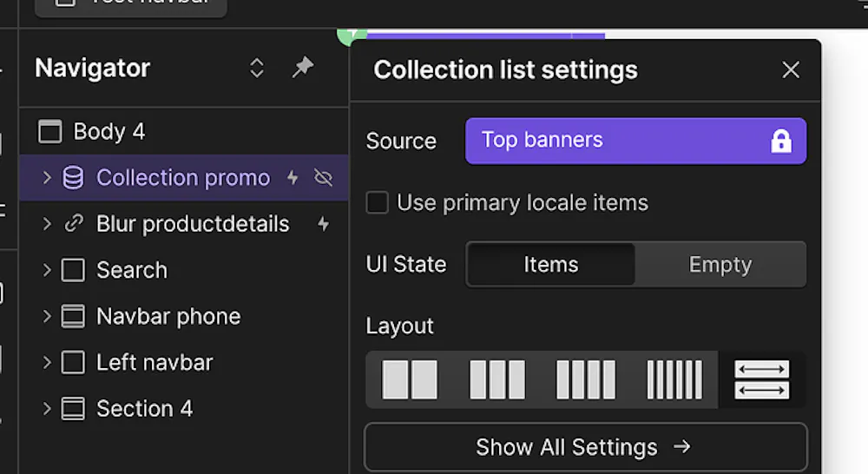This screenshot has height=474, width=868.
Task: Click the Source label
Action: (401, 142)
